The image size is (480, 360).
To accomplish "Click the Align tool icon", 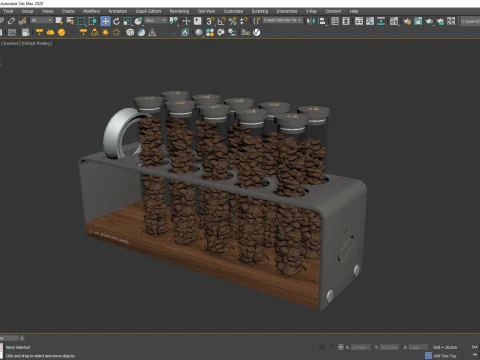I will click(x=322, y=21).
